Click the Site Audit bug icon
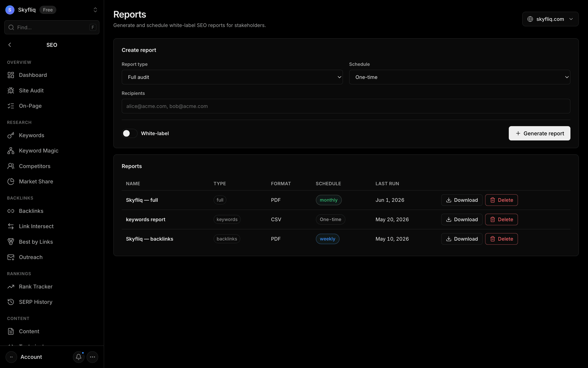 [x=11, y=91]
